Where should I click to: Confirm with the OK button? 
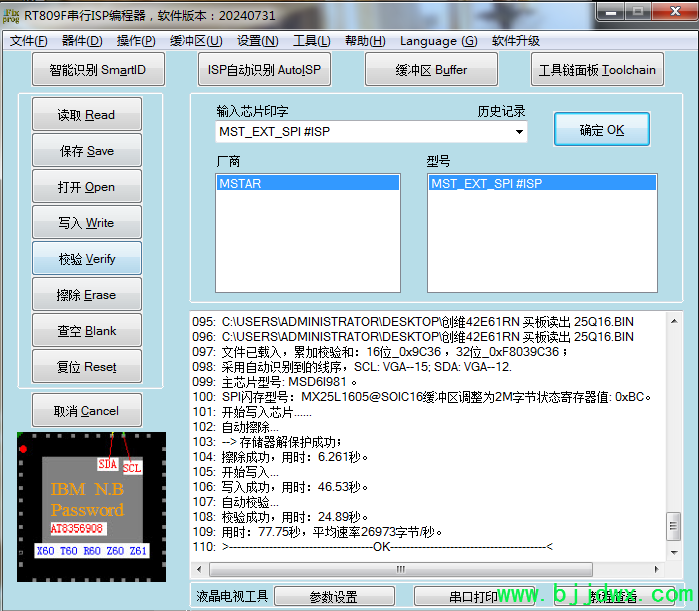(x=601, y=130)
